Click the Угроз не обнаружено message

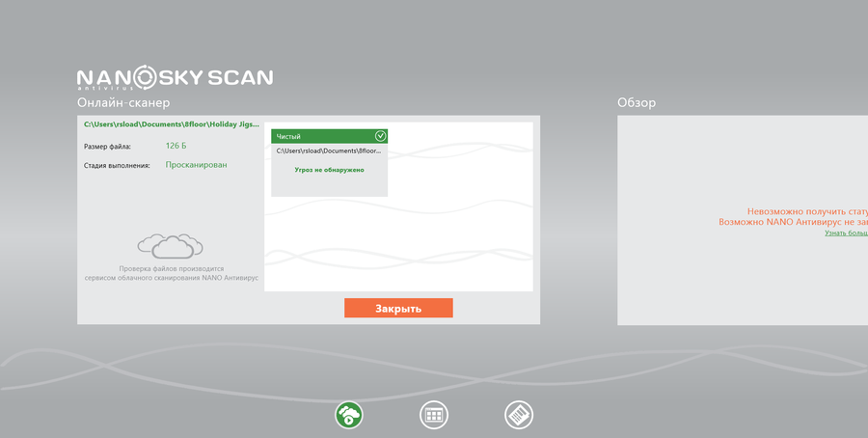point(330,170)
